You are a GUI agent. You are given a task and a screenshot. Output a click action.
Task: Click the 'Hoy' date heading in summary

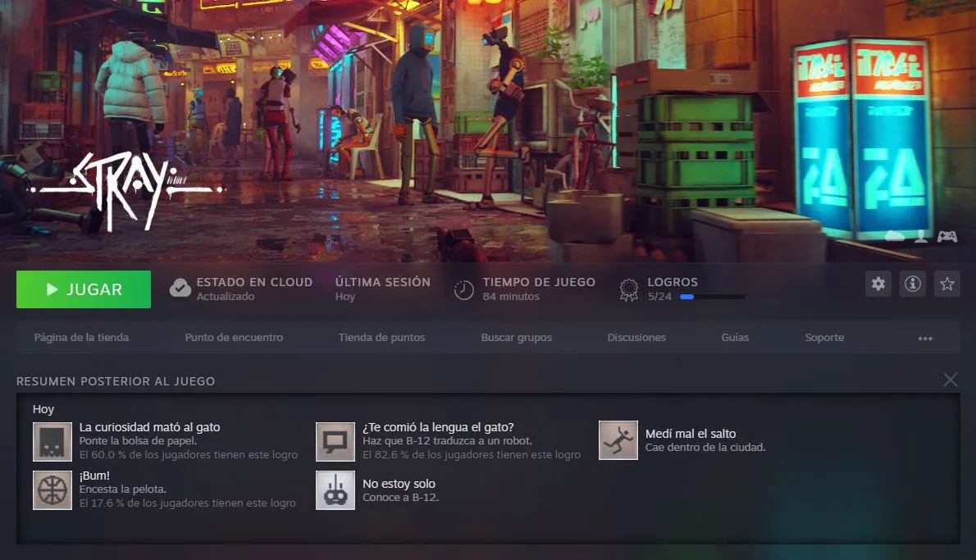click(43, 409)
